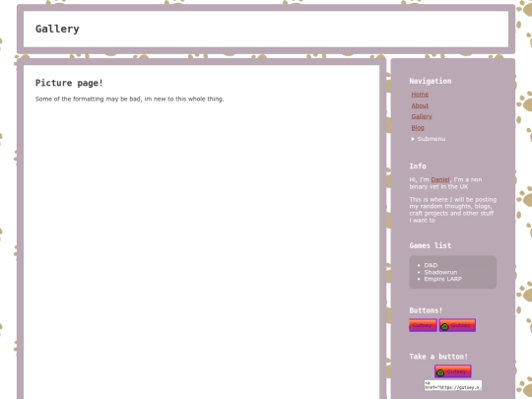Click the Take a button! heading
This screenshot has height=399, width=532.
(x=438, y=357)
